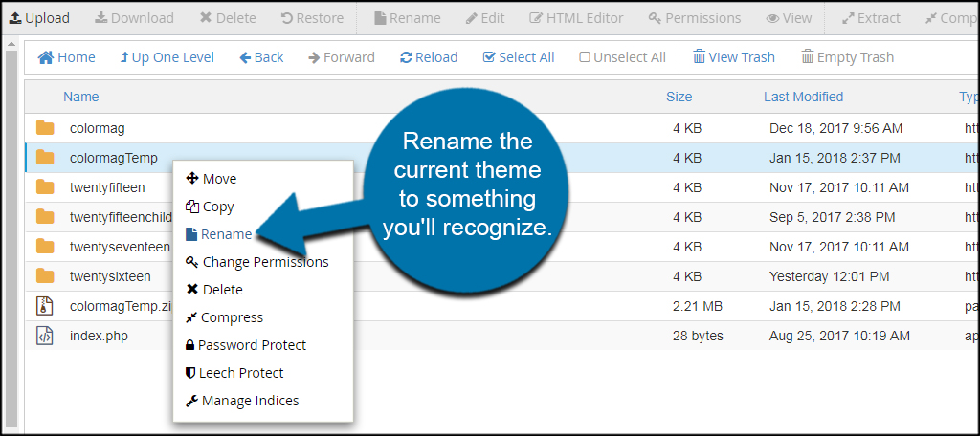Click the Extract toolbar button
Image resolution: width=980 pixels, height=436 pixels.
tap(872, 18)
